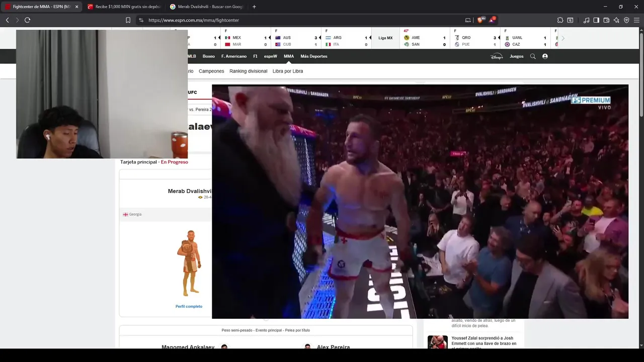The height and width of the screenshot is (362, 644).
Task: Open QRO vs PUE score
Action: point(475,38)
